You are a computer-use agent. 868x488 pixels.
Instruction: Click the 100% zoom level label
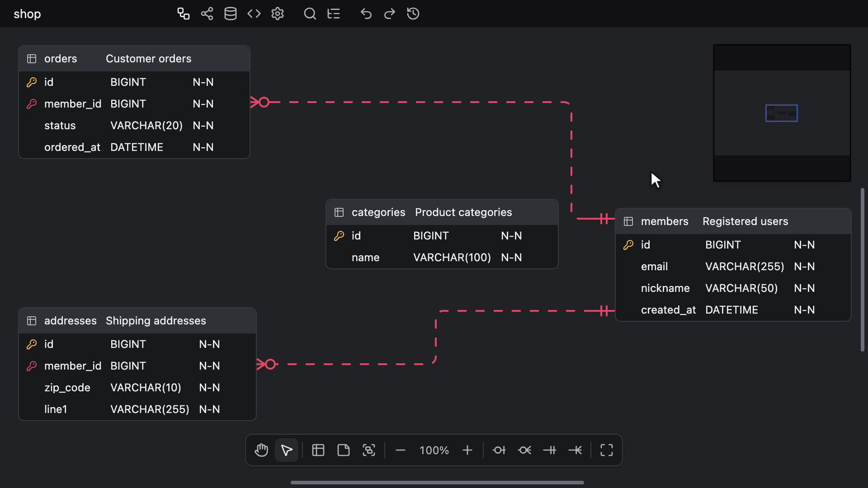(434, 450)
